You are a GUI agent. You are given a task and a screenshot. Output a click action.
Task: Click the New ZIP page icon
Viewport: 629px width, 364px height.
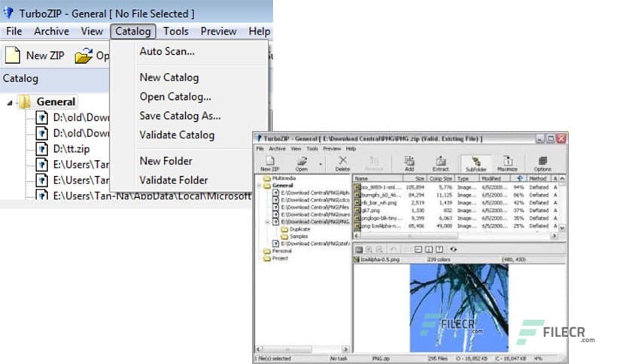click(x=13, y=55)
